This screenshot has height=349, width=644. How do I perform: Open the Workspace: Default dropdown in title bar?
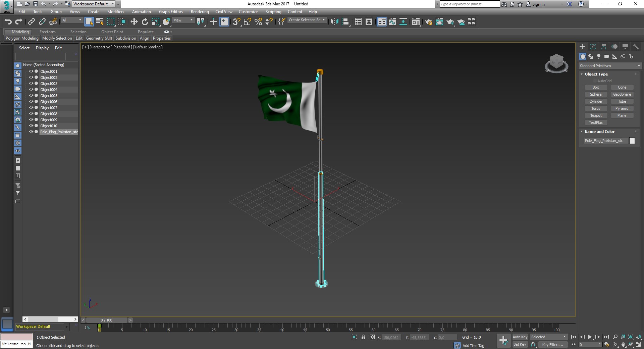[94, 4]
